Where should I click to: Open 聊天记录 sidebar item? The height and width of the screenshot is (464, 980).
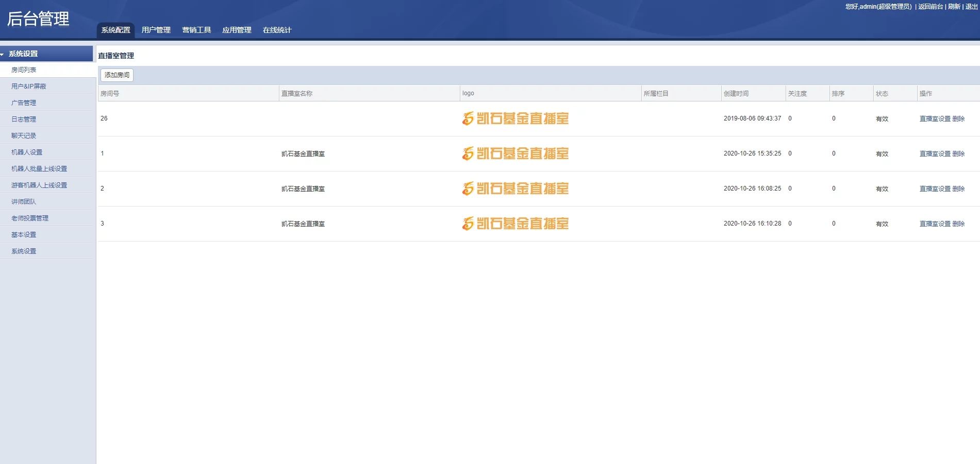(x=24, y=136)
